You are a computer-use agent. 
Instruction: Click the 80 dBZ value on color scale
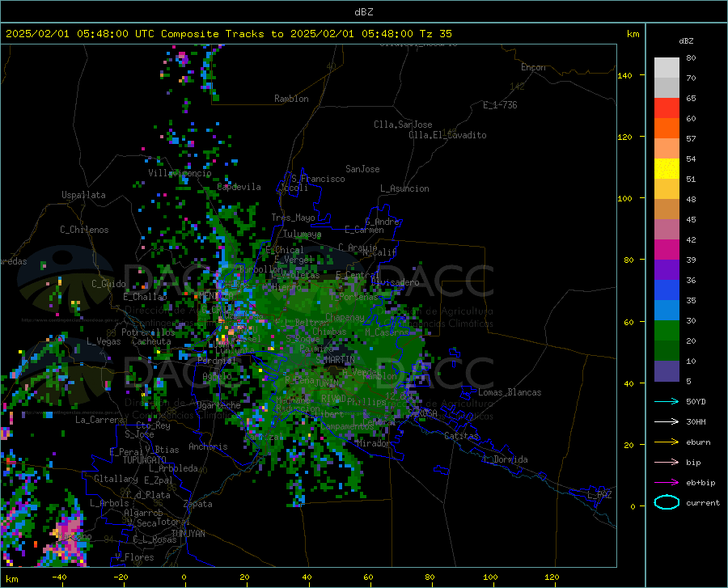[x=691, y=57]
